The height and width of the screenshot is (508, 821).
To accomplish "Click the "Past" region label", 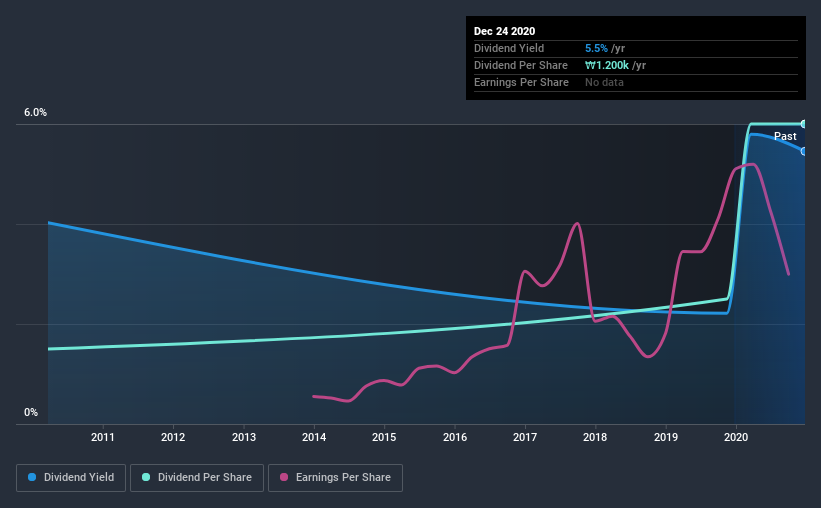I will 785,136.
